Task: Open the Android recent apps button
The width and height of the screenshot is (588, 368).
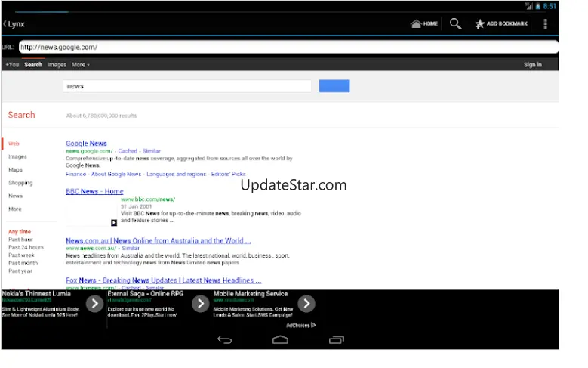Action: [337, 340]
